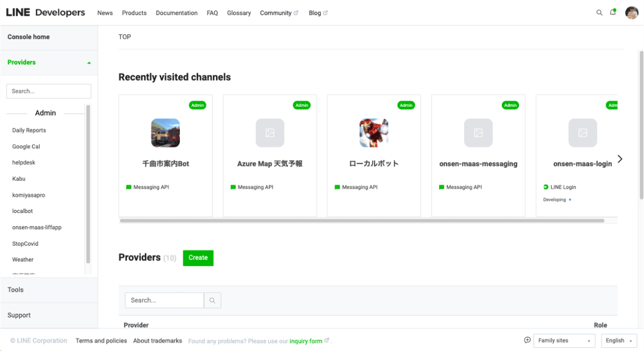Click the LINE Developers logo

tap(46, 12)
